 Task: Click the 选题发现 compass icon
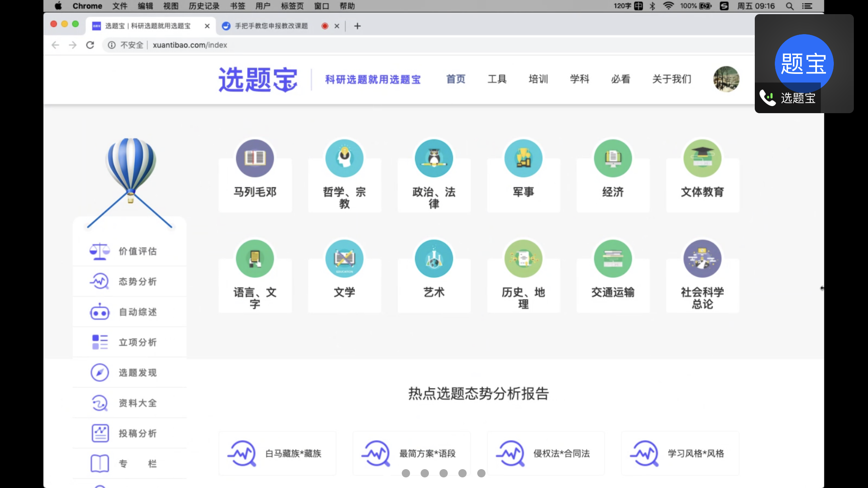click(x=100, y=372)
